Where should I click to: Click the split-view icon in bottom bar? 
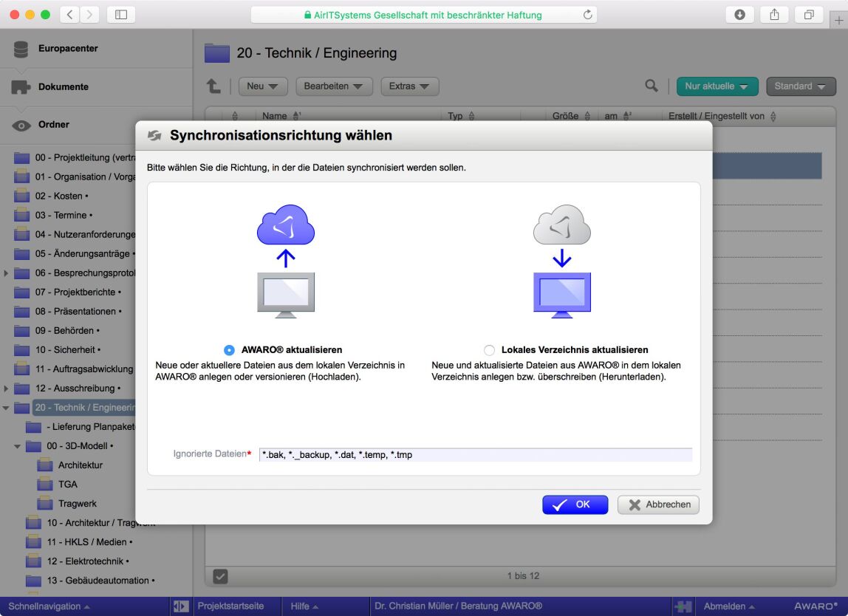(x=181, y=606)
